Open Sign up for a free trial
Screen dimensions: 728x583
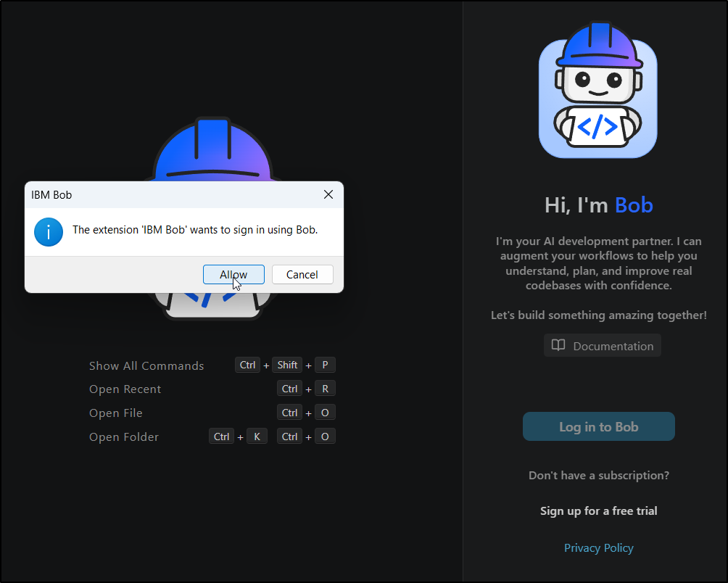[x=598, y=510]
